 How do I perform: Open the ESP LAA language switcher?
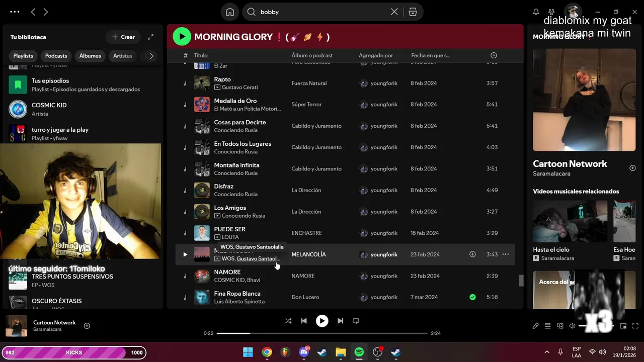point(577,352)
